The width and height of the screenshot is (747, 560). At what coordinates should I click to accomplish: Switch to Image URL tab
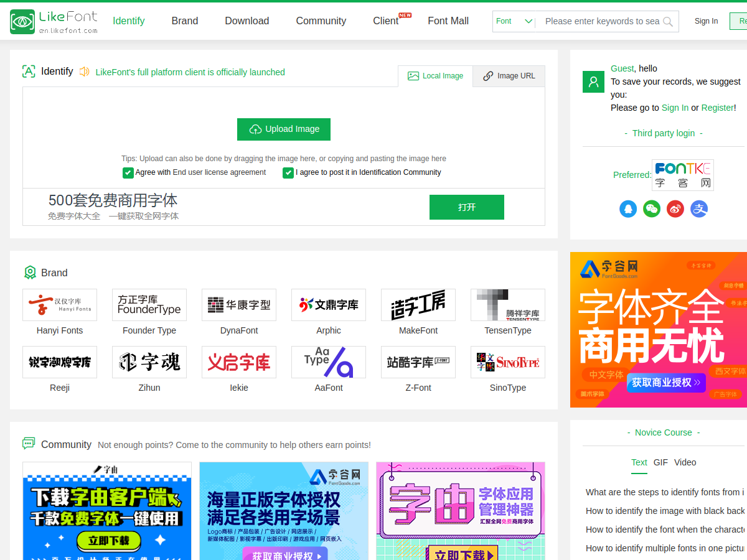click(509, 76)
